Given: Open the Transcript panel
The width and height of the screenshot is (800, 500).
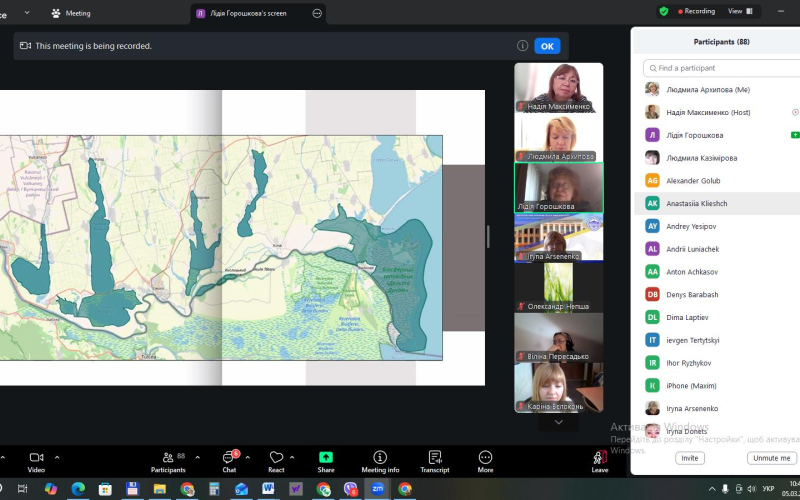Looking at the screenshot, I should 434,459.
